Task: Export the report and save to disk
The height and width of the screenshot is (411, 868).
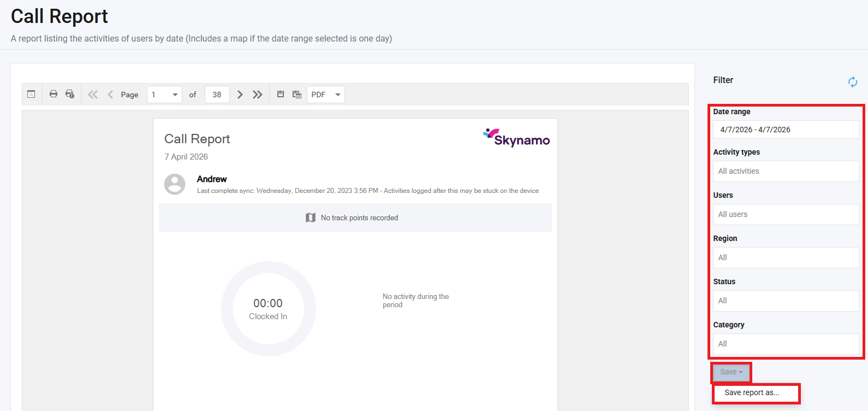Action: [281, 94]
